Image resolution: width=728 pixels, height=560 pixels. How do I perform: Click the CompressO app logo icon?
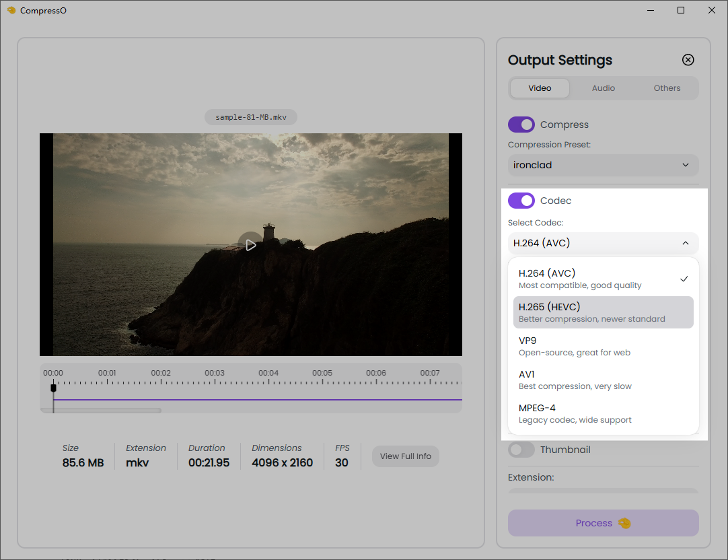point(11,10)
